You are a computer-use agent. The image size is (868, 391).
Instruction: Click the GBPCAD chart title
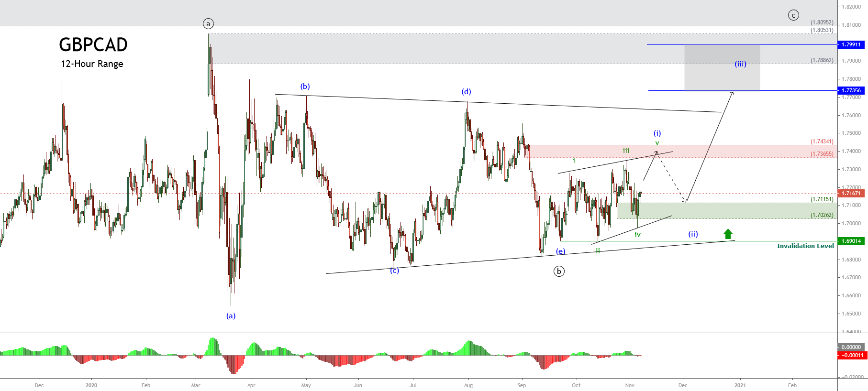[x=93, y=44]
